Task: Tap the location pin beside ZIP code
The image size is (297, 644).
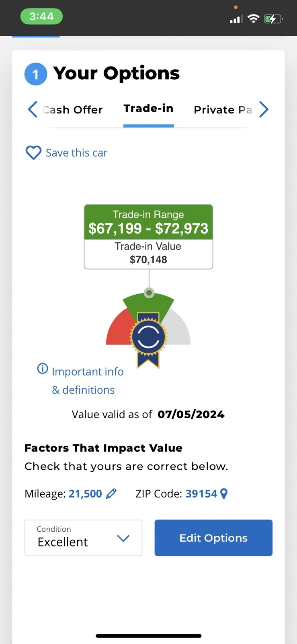Action: pyautogui.click(x=224, y=493)
